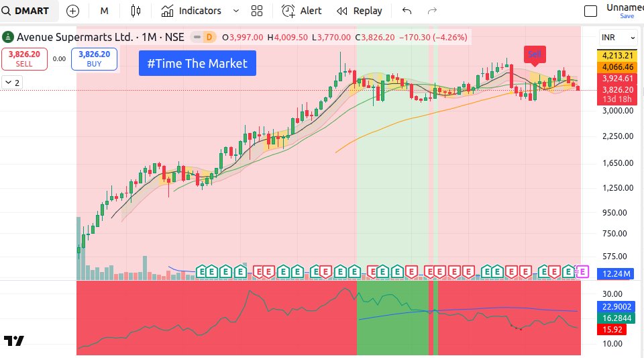Viewport: 644px width, 358px height.
Task: Click the current price 3,826.20 axis label
Action: pos(617,89)
